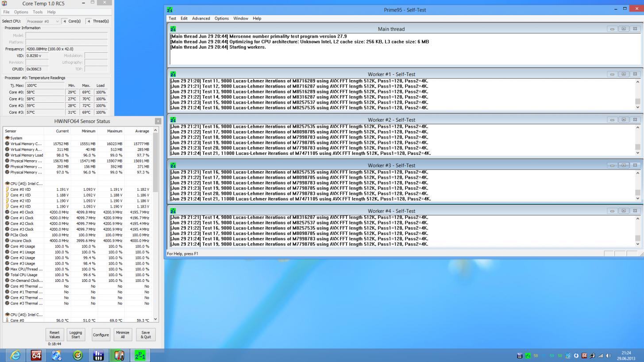Viewport: 644px width, 362px height.
Task: Click Core Temp title bar icon
Action: point(4,3)
